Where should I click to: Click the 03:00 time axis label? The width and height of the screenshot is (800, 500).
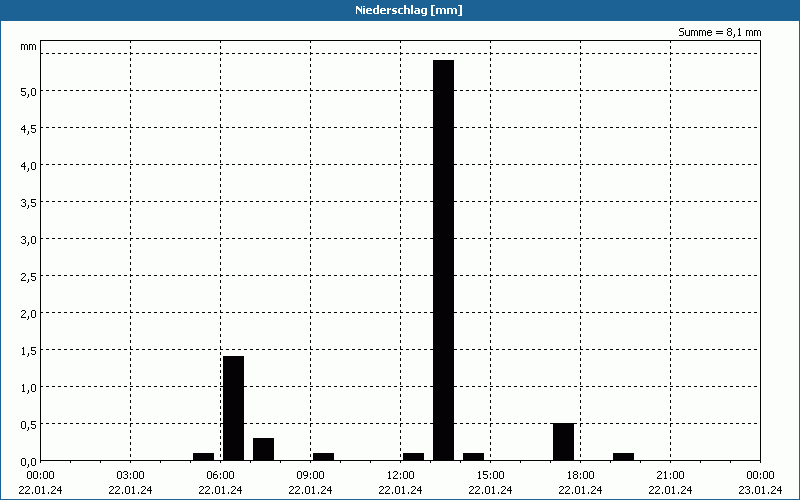point(131,476)
